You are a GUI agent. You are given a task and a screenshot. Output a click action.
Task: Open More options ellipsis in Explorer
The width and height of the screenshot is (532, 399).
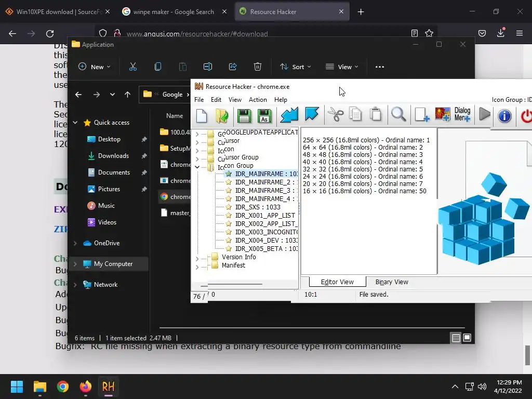point(380,67)
